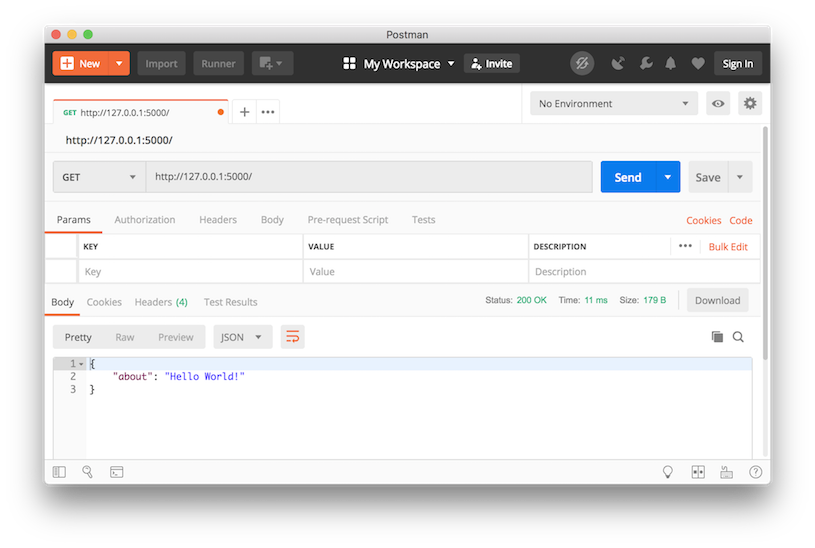Select the GET http://127.0.0.1:5000/ request tab
Screen dimensions: 815x548
coord(140,112)
